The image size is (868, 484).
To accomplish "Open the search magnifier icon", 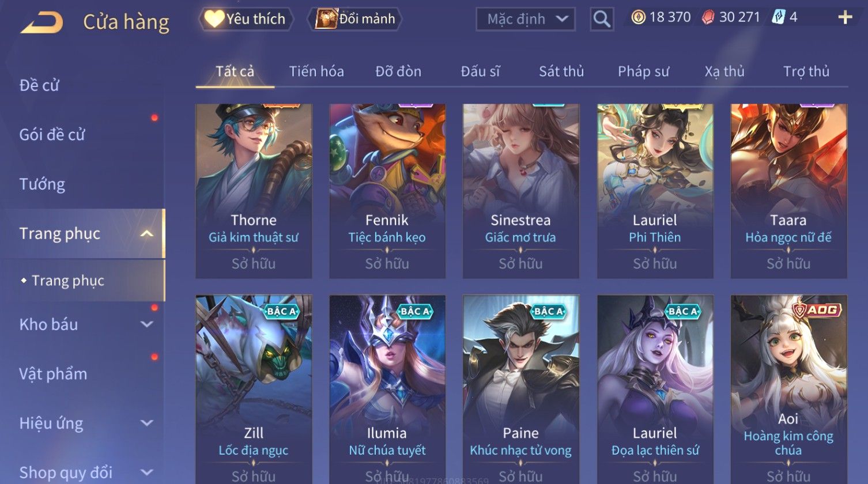I will coord(602,19).
